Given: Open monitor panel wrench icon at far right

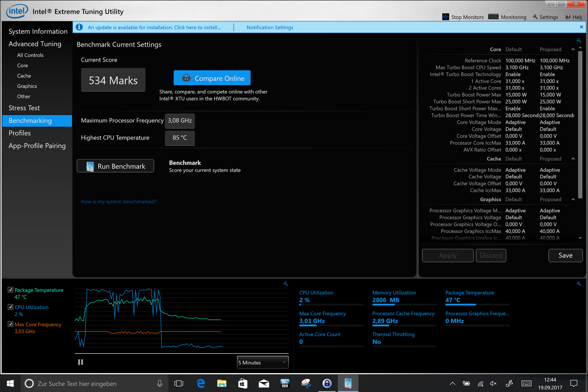Looking at the screenshot, I should point(579,284).
